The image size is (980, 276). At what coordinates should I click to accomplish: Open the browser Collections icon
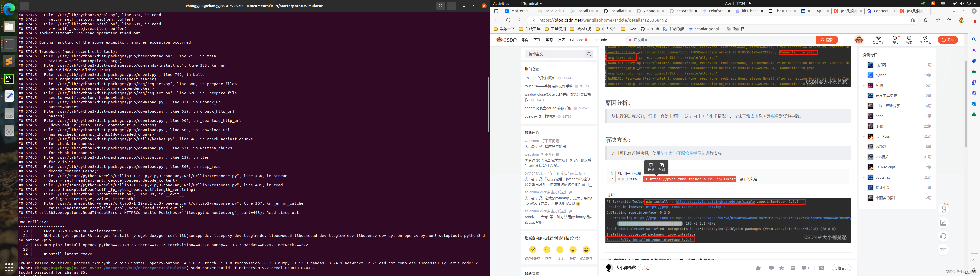point(950,20)
